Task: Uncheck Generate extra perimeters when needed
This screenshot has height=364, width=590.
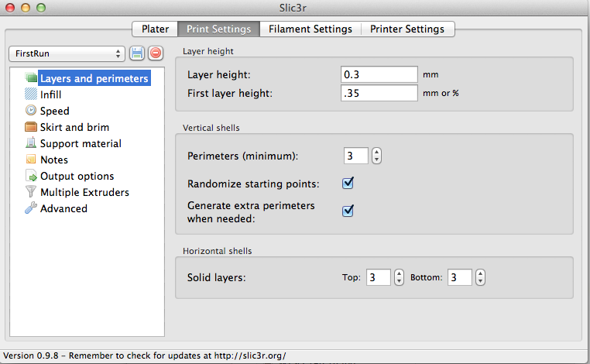Action: tap(348, 211)
